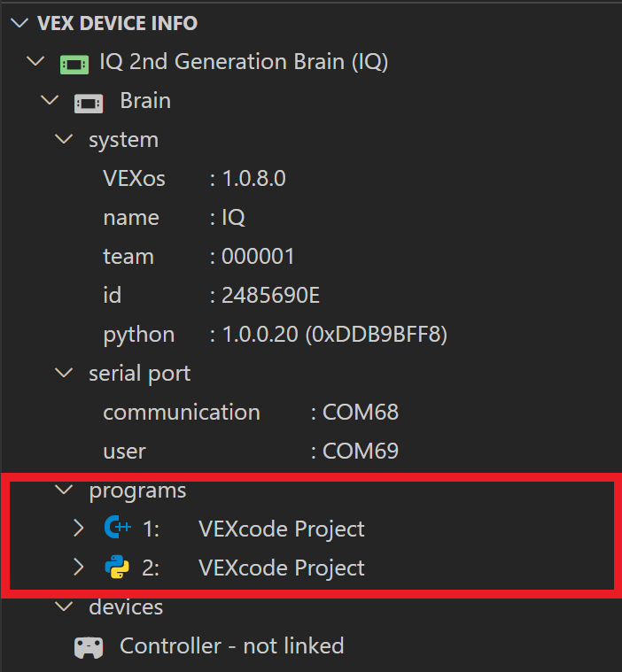Click the C++ icon on program 1
Screen dimensions: 622x672
click(x=117, y=529)
